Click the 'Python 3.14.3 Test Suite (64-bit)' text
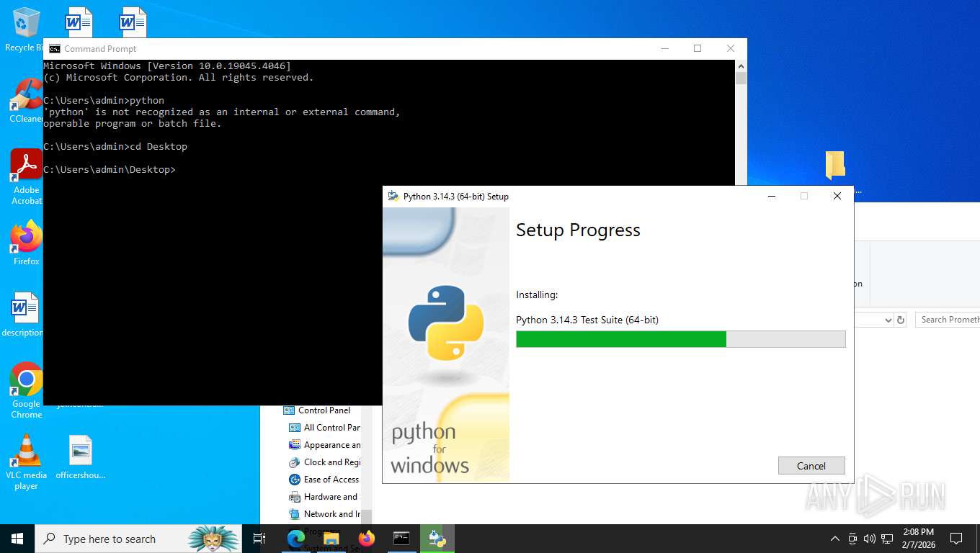 (587, 320)
